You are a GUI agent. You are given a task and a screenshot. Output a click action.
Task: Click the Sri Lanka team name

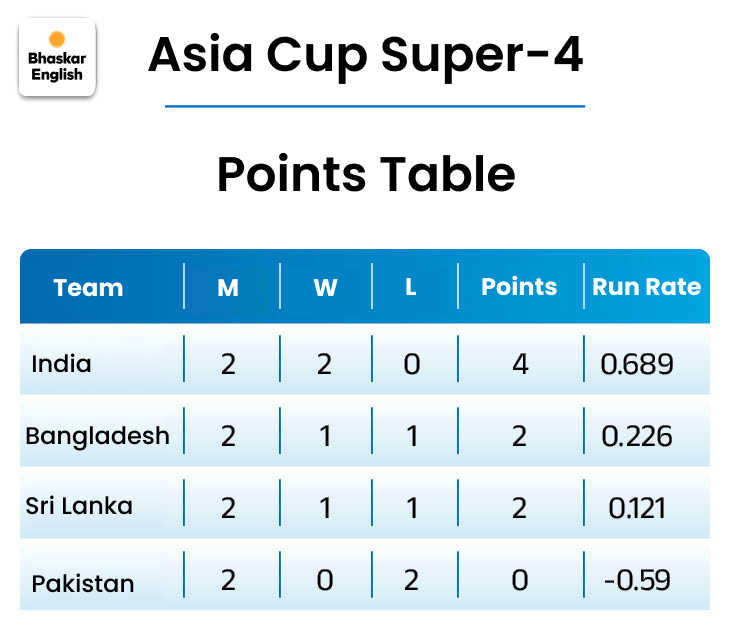click(79, 506)
